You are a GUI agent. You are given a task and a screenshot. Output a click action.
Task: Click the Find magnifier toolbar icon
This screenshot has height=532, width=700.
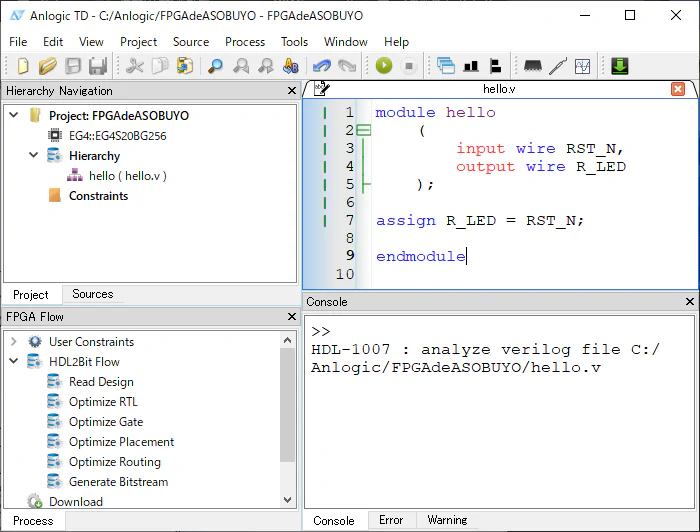pyautogui.click(x=215, y=67)
